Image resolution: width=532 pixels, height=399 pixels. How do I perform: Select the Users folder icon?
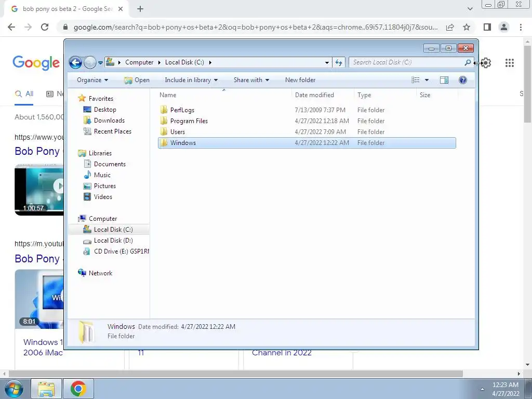[x=164, y=131]
